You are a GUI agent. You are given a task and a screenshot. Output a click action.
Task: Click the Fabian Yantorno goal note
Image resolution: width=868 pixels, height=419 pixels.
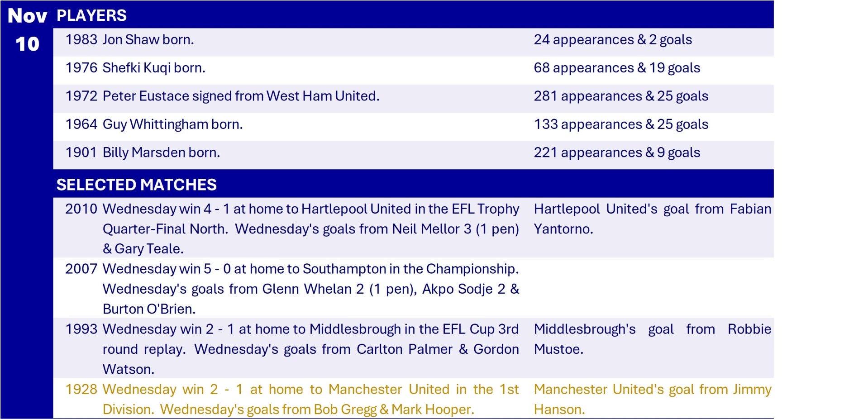point(652,219)
